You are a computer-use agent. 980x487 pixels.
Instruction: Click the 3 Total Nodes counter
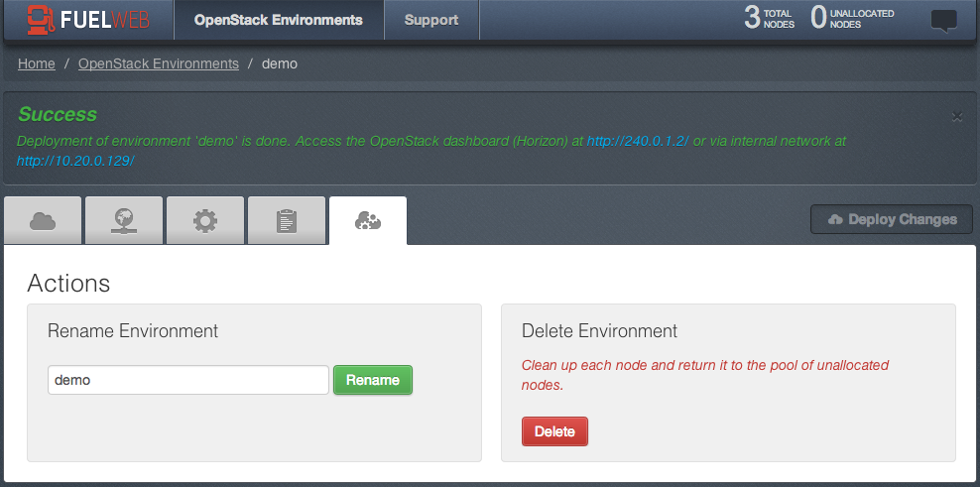[x=769, y=18]
